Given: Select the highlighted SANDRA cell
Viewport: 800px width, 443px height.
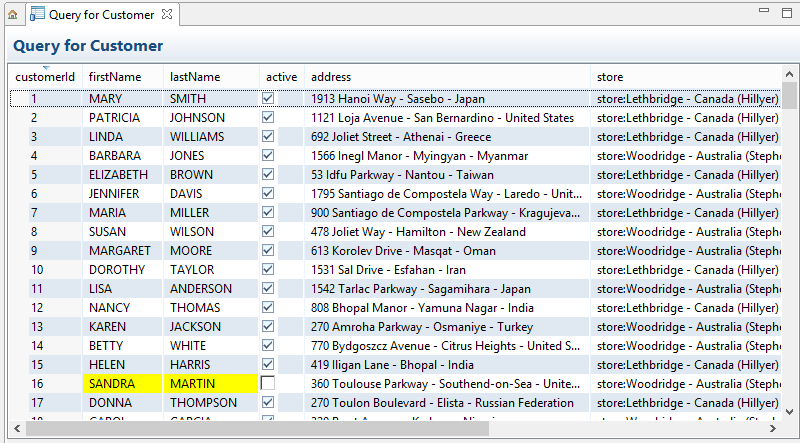Looking at the screenshot, I should pos(122,384).
